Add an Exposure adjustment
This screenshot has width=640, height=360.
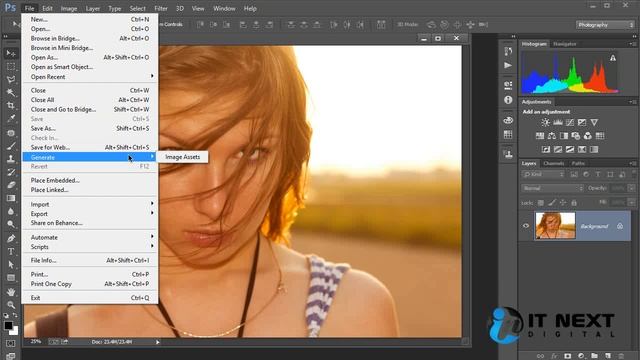click(582, 122)
